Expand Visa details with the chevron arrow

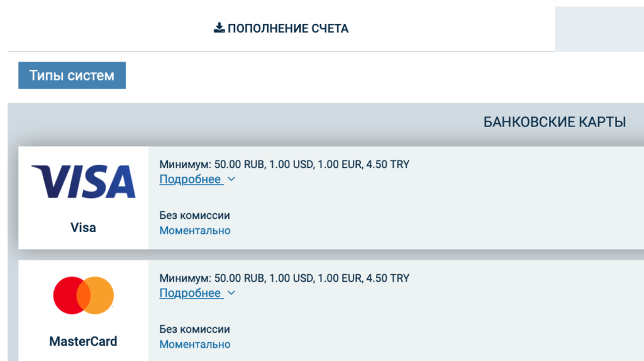[x=231, y=179]
